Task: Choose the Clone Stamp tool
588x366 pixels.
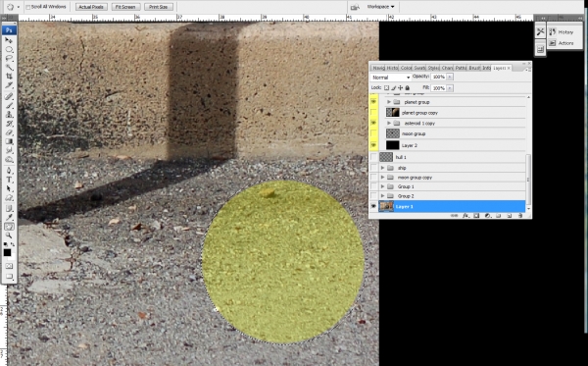Action: 9,115
